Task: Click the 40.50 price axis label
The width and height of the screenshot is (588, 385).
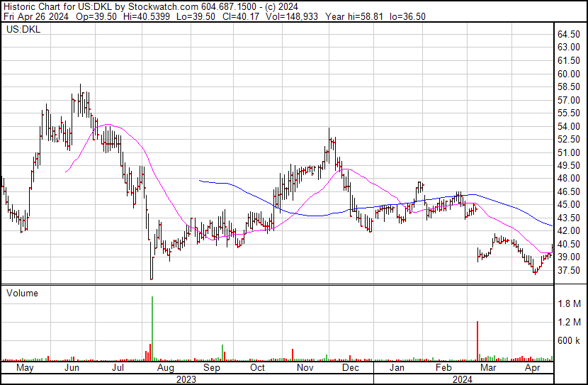Action: tap(569, 244)
